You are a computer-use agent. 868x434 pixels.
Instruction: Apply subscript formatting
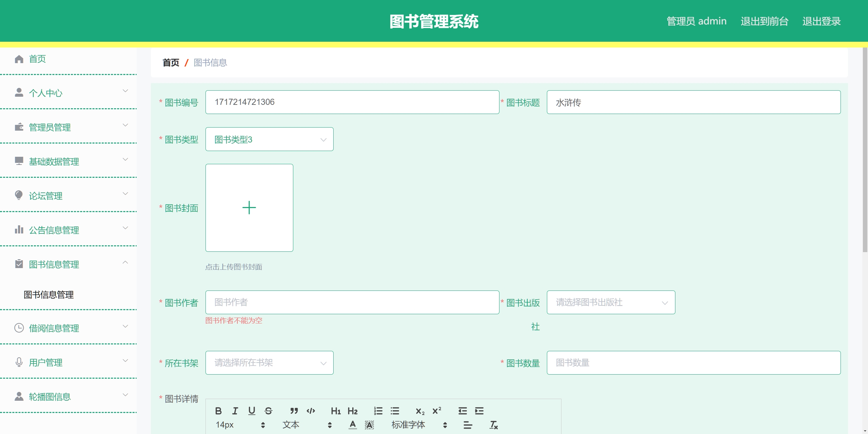(x=420, y=411)
